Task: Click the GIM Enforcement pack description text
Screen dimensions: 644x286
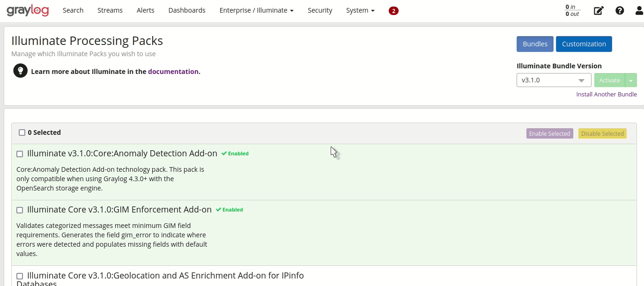Action: pos(112,240)
